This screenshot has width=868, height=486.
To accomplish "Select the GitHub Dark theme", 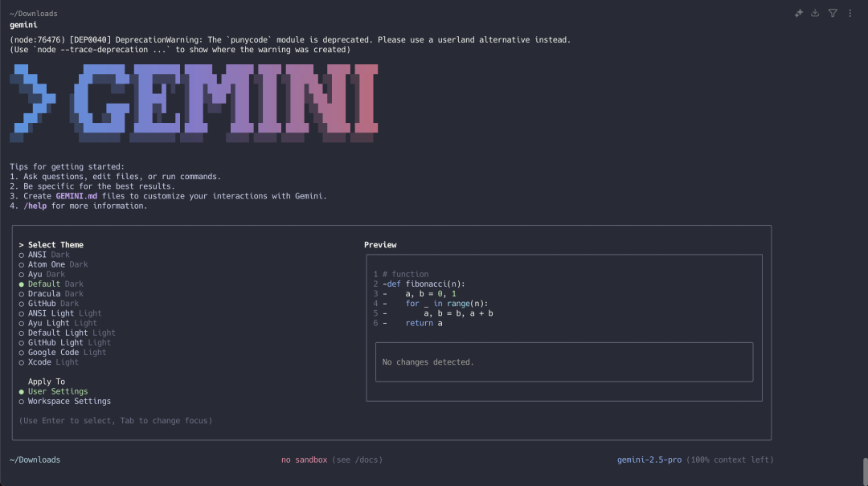I will (49, 304).
